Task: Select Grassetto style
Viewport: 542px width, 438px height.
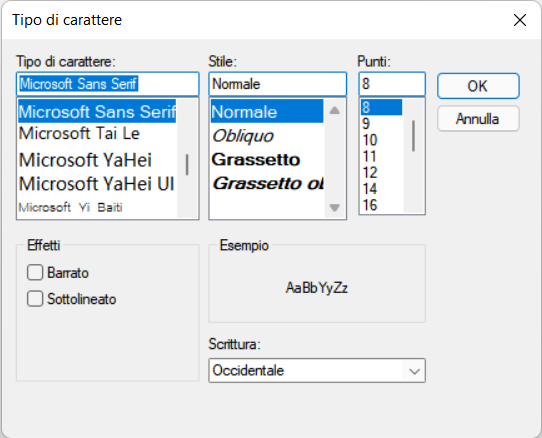Action: (267, 160)
